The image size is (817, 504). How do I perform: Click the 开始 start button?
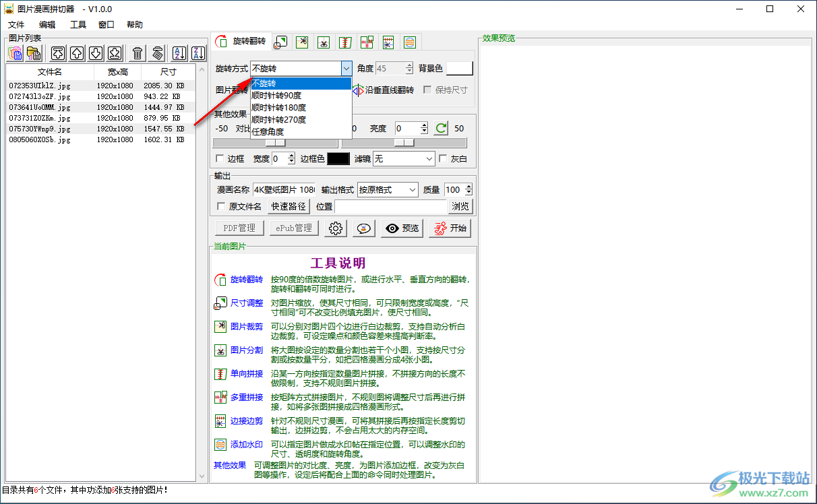450,228
